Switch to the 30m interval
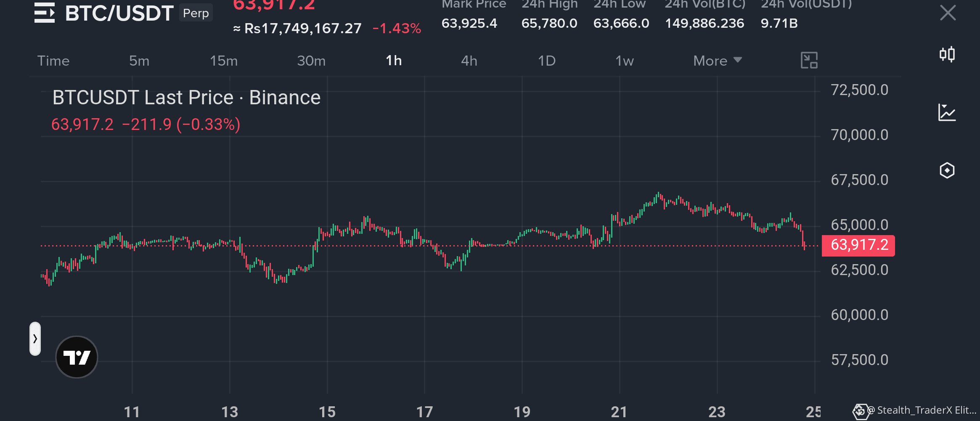Image resolution: width=980 pixels, height=421 pixels. (311, 61)
